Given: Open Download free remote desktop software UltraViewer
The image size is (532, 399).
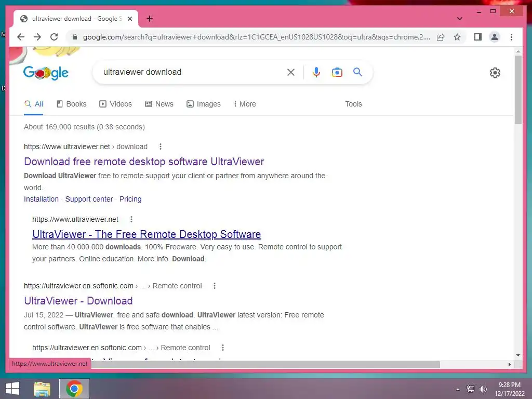Looking at the screenshot, I should tap(144, 162).
